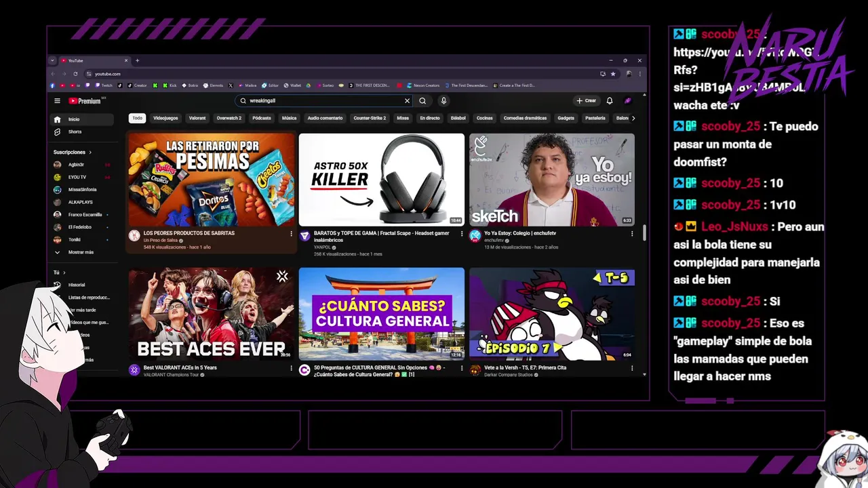Open the Kick bookmark

coord(170,85)
